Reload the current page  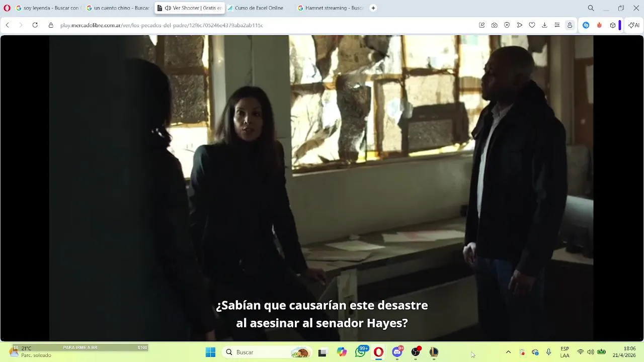tap(35, 25)
